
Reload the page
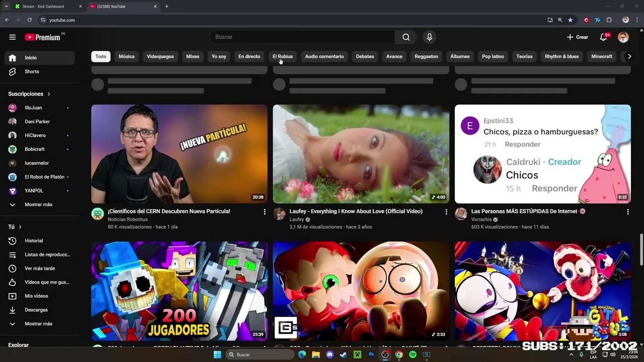29,20
